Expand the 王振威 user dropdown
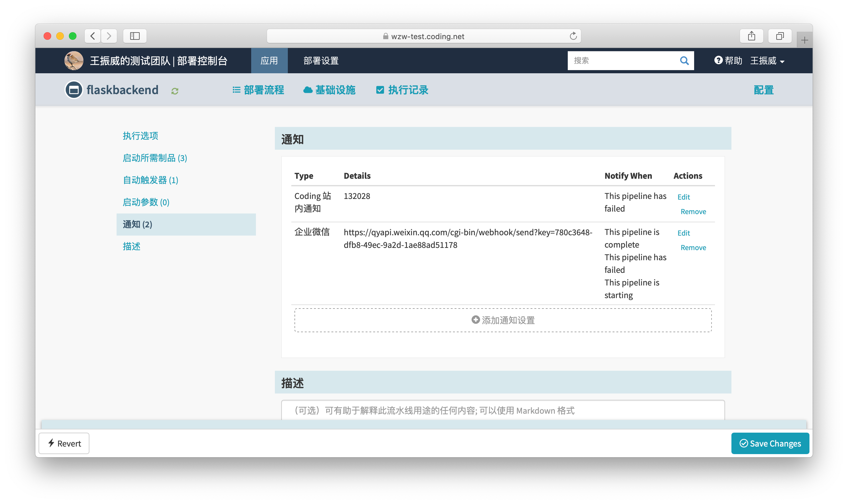 pyautogui.click(x=767, y=61)
